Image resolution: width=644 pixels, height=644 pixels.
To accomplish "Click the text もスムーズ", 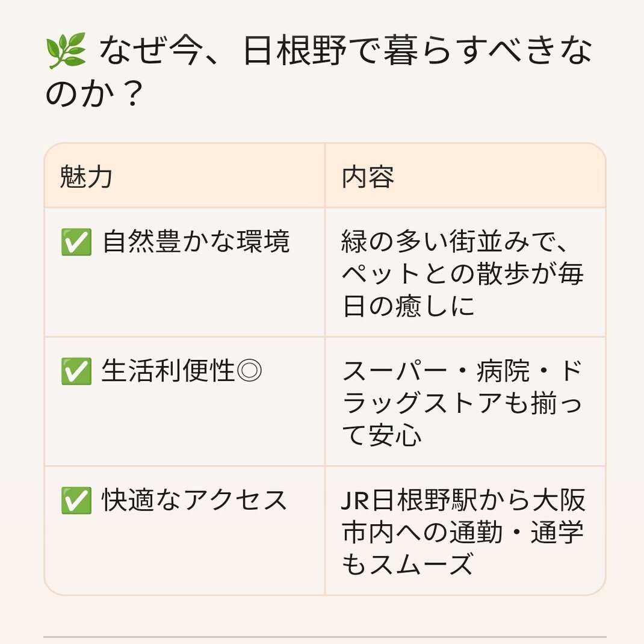I will point(408,565).
